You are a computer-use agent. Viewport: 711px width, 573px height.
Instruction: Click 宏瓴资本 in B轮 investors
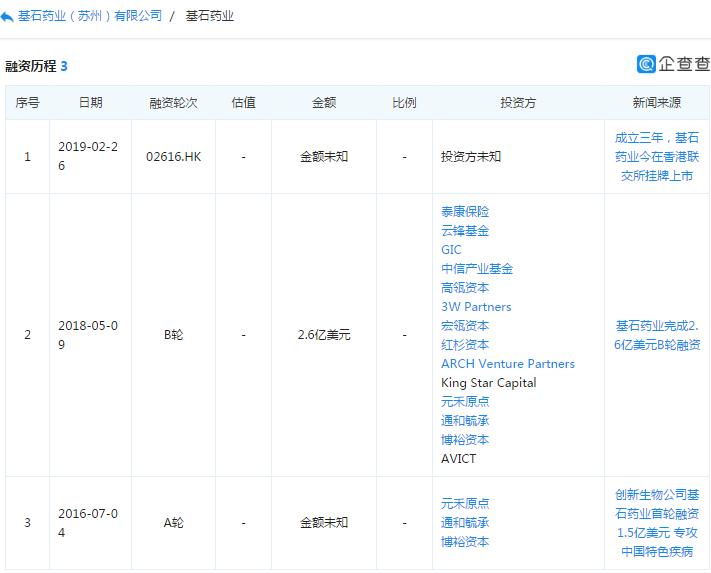(x=465, y=326)
